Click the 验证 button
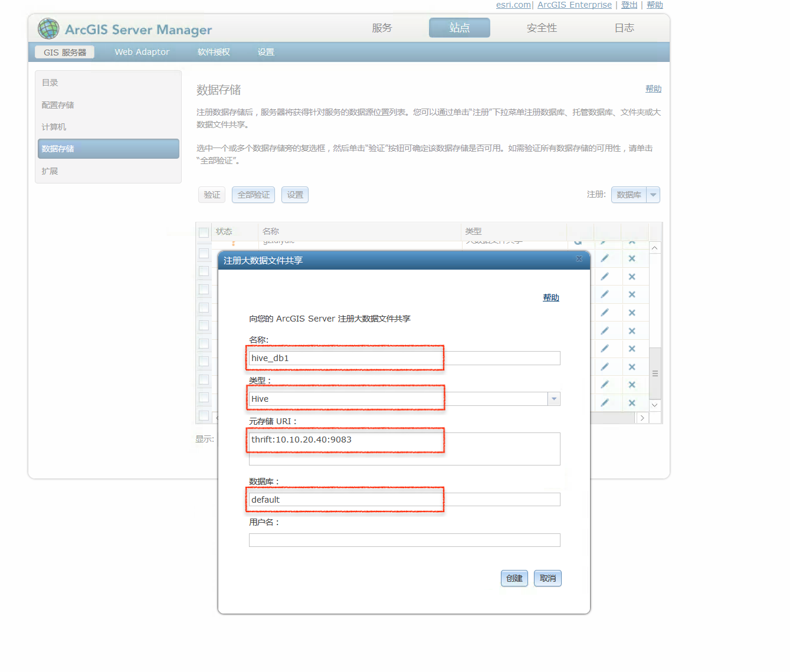The height and width of the screenshot is (672, 790). (x=212, y=195)
